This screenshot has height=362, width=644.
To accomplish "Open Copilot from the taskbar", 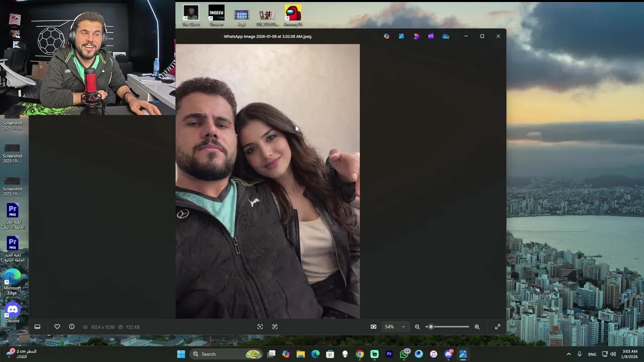I will point(286,354).
